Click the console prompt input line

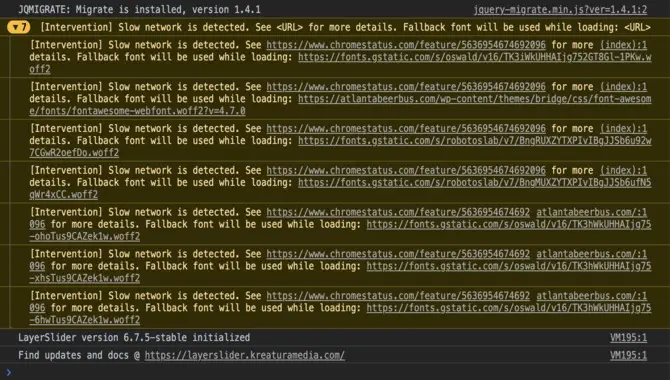(338, 372)
